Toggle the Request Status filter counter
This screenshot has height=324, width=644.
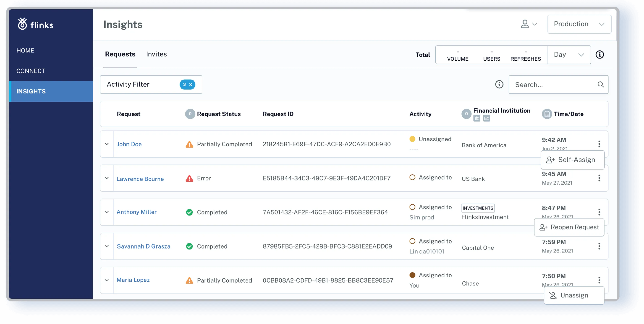click(190, 114)
